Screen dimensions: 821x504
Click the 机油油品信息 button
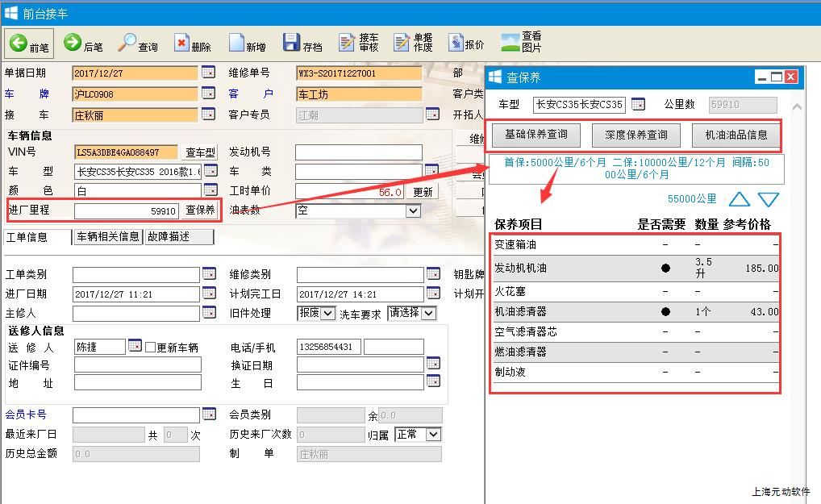click(736, 135)
